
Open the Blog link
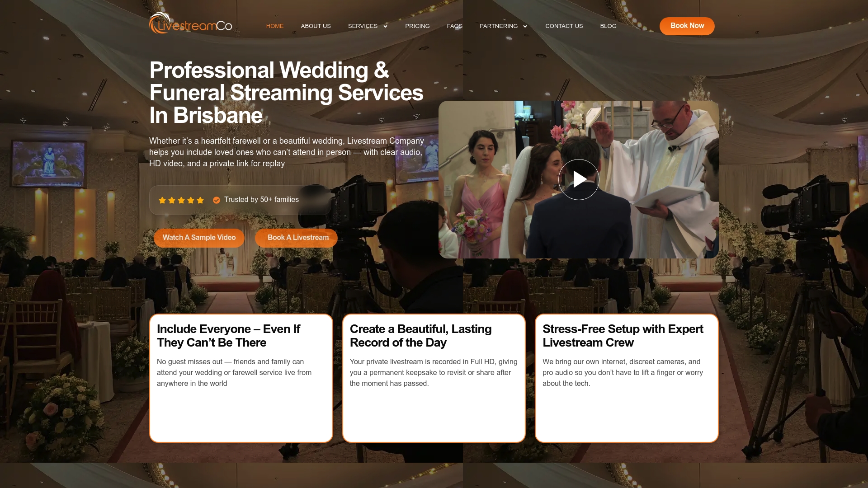click(x=609, y=26)
